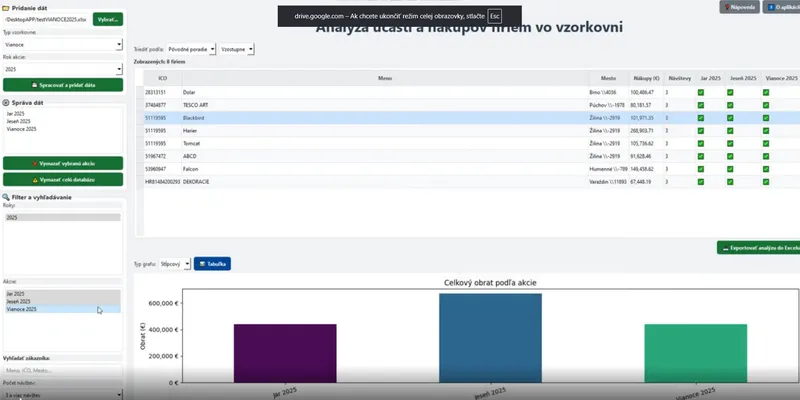Click the Jeseň 2025 table column header
Viewport: 800px width, 400px height.
(743, 78)
